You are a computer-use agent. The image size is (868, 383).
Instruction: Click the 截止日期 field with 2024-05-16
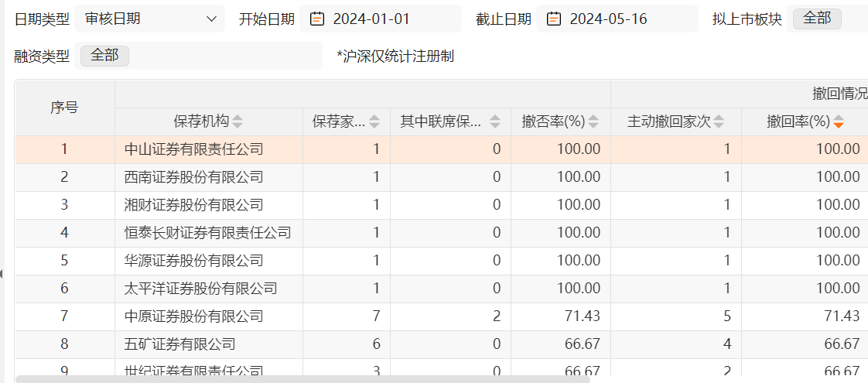click(617, 19)
